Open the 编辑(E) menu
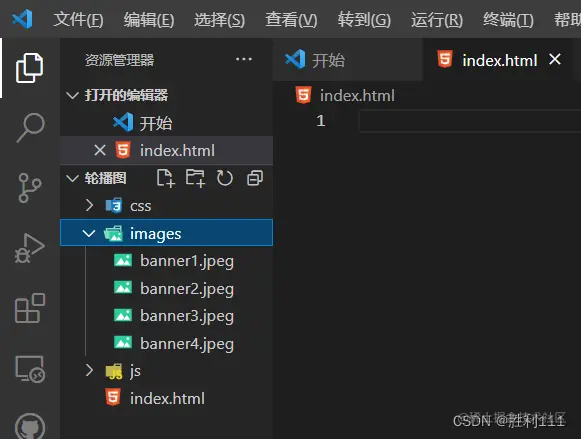 pyautogui.click(x=149, y=19)
